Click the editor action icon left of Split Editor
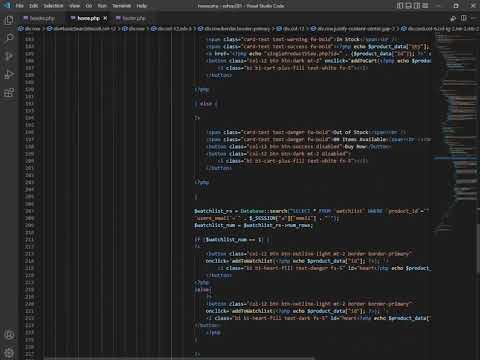 [x=453, y=18]
